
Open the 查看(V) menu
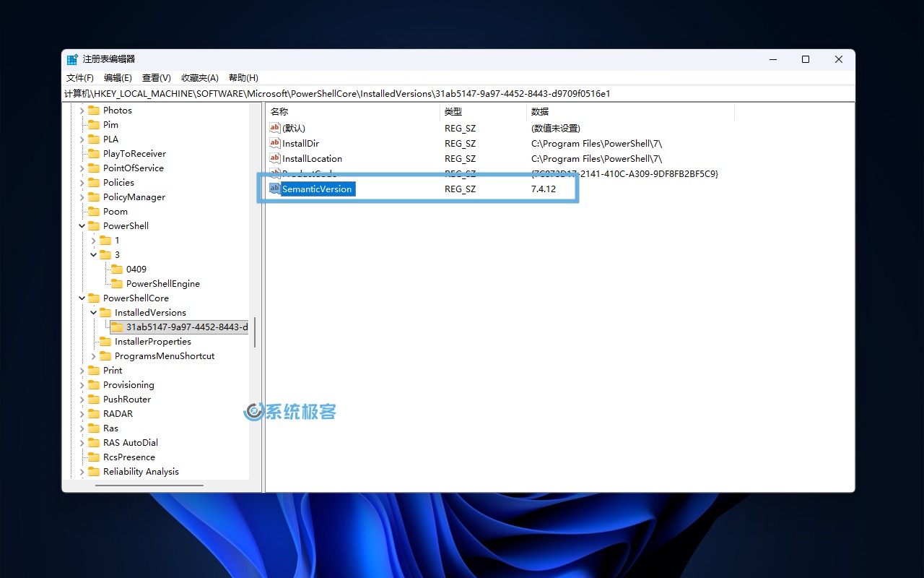click(x=156, y=78)
